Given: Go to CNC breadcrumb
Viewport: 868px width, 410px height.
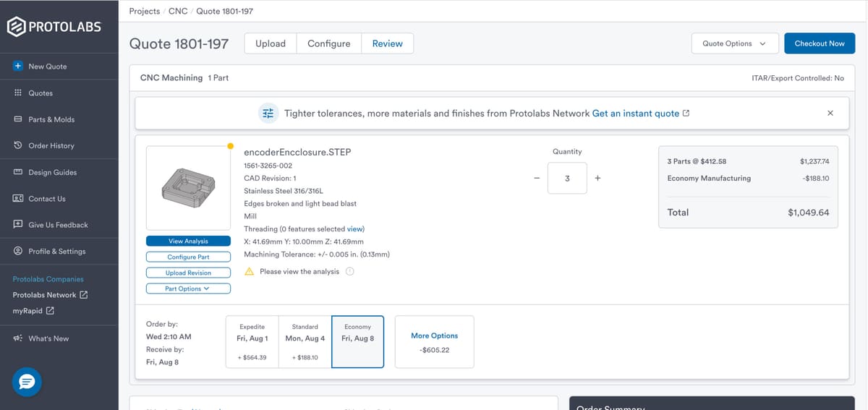Looking at the screenshot, I should point(178,11).
